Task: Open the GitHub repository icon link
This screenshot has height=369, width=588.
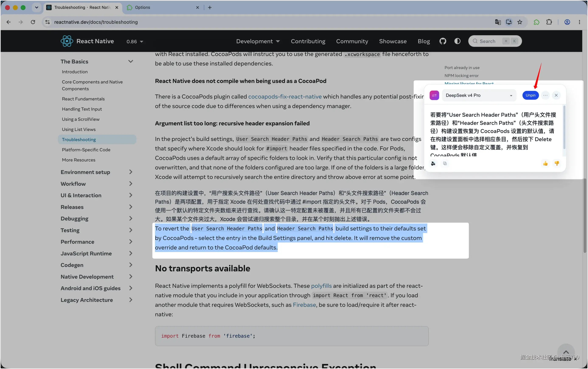Action: coord(443,41)
